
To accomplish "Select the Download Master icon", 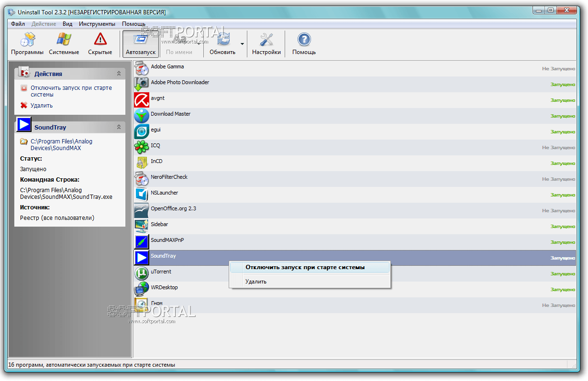I will tap(142, 116).
